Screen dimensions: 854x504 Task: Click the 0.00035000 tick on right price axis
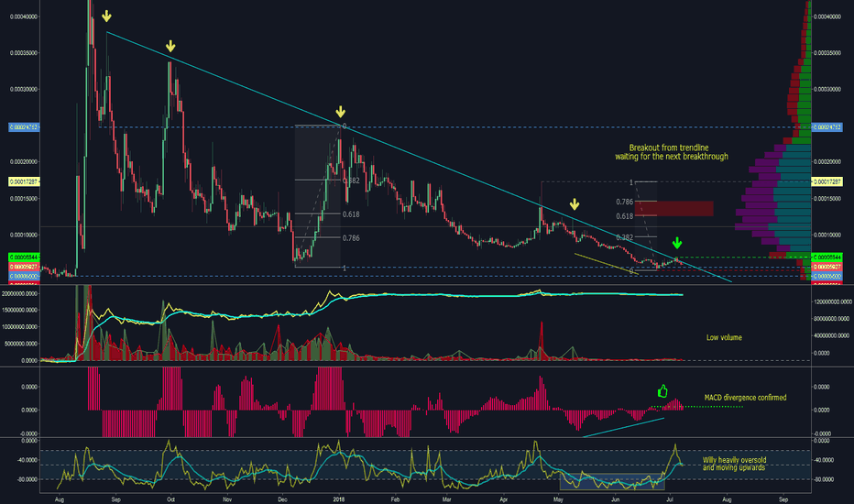[827, 53]
